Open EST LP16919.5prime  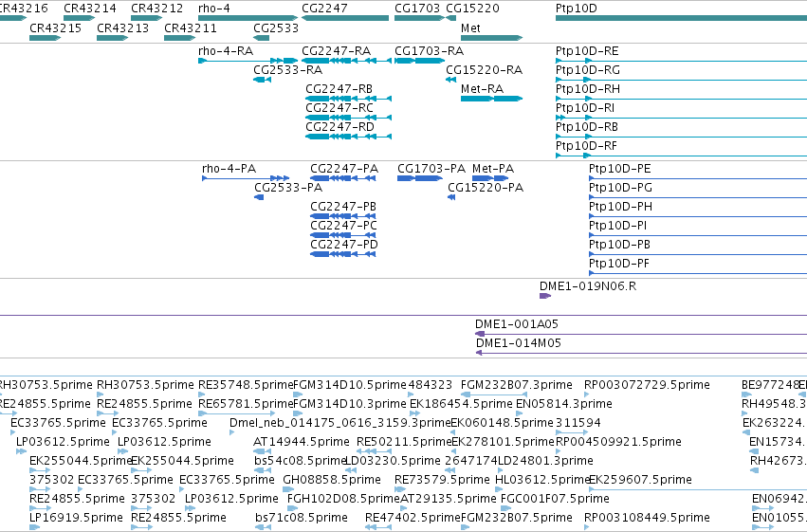click(x=77, y=518)
